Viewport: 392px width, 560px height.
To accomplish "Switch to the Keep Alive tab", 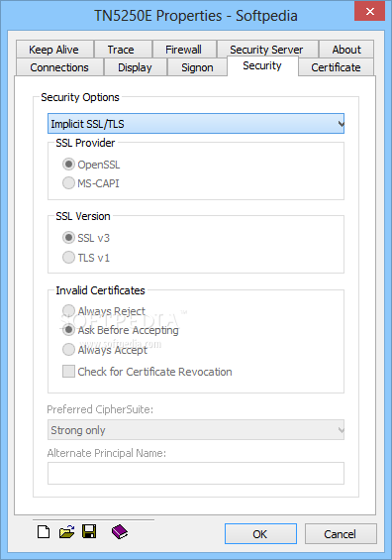I will pos(54,50).
